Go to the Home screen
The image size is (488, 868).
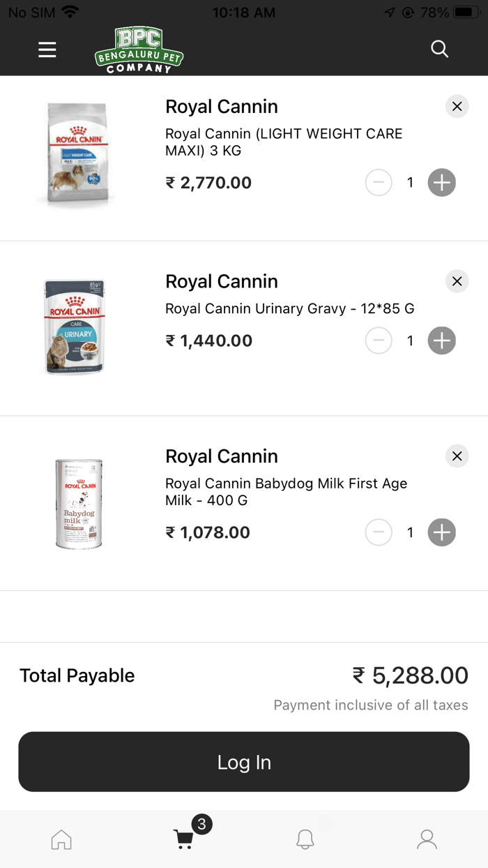pyautogui.click(x=61, y=839)
